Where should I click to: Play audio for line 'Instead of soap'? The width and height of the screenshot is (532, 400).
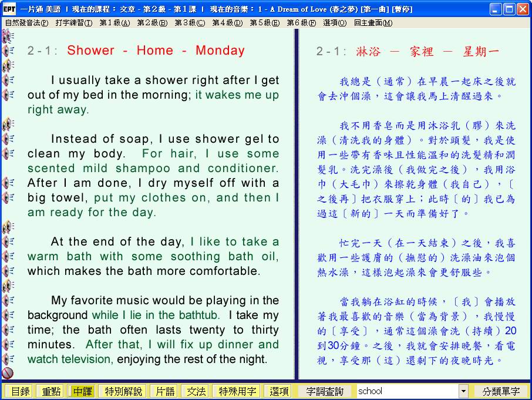pos(8,139)
